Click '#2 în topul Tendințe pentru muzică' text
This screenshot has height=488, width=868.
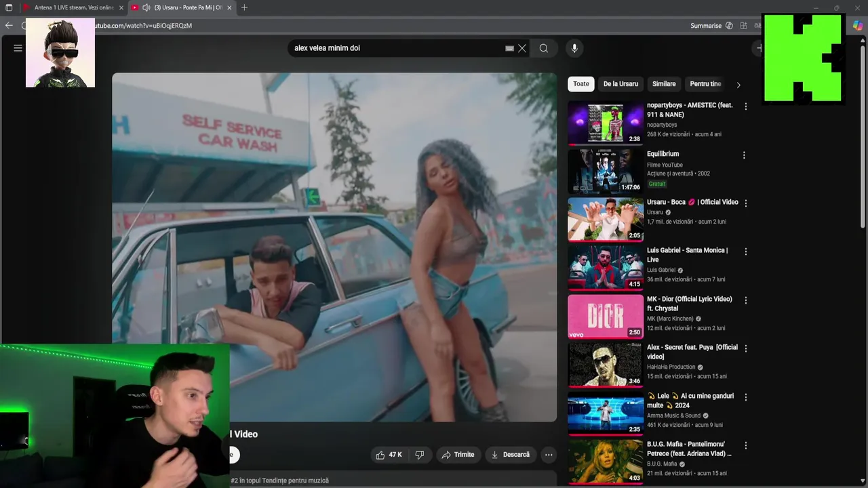[x=279, y=481]
